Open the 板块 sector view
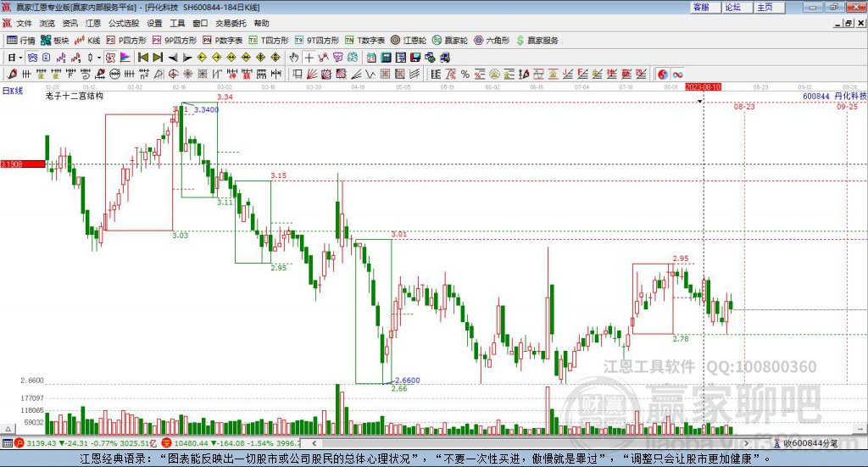This screenshot has width=868, height=467. [x=54, y=41]
